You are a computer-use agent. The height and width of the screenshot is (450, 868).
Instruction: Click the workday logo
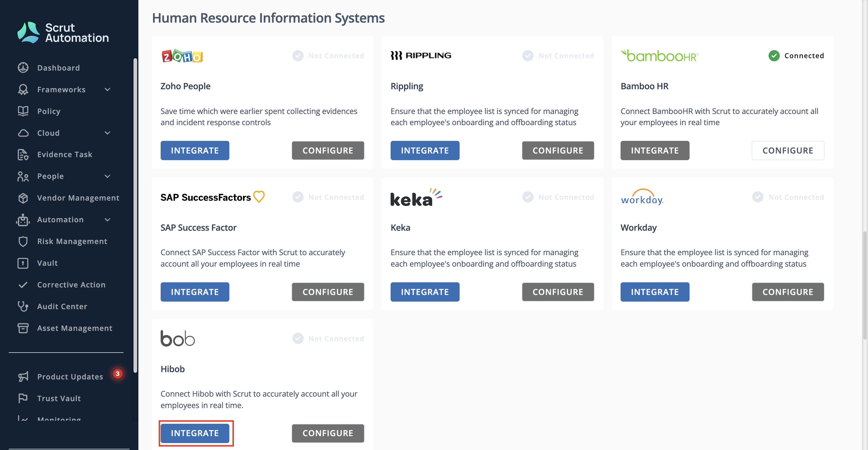pos(642,197)
